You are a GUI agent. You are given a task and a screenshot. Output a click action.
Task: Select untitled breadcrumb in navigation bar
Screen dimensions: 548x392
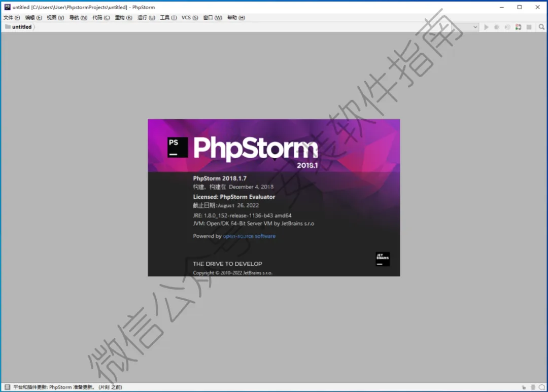[22, 27]
